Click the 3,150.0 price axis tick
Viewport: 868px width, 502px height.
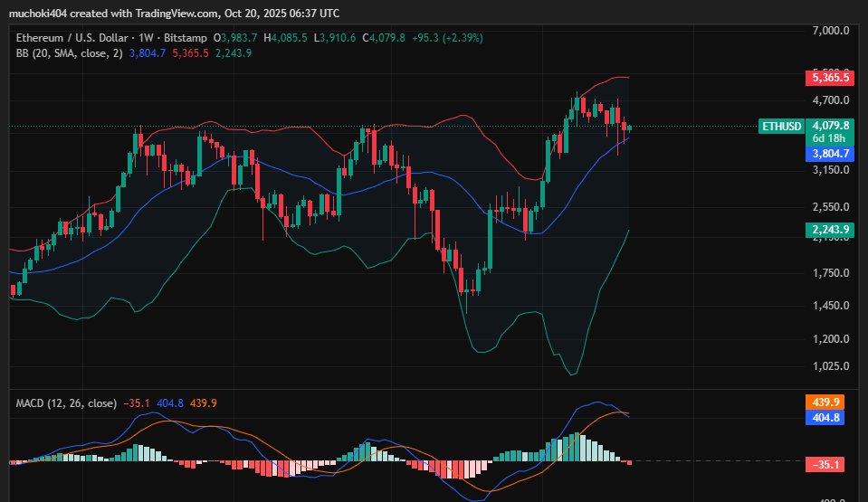click(830, 170)
